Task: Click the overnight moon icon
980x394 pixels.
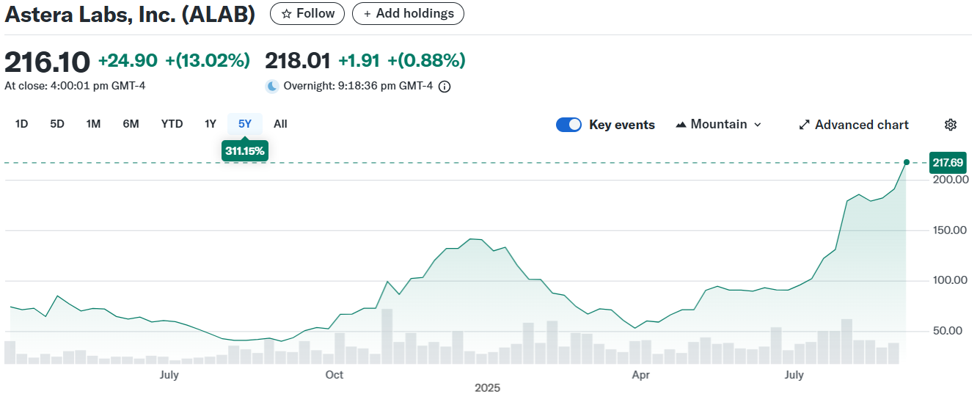Action: (x=272, y=87)
